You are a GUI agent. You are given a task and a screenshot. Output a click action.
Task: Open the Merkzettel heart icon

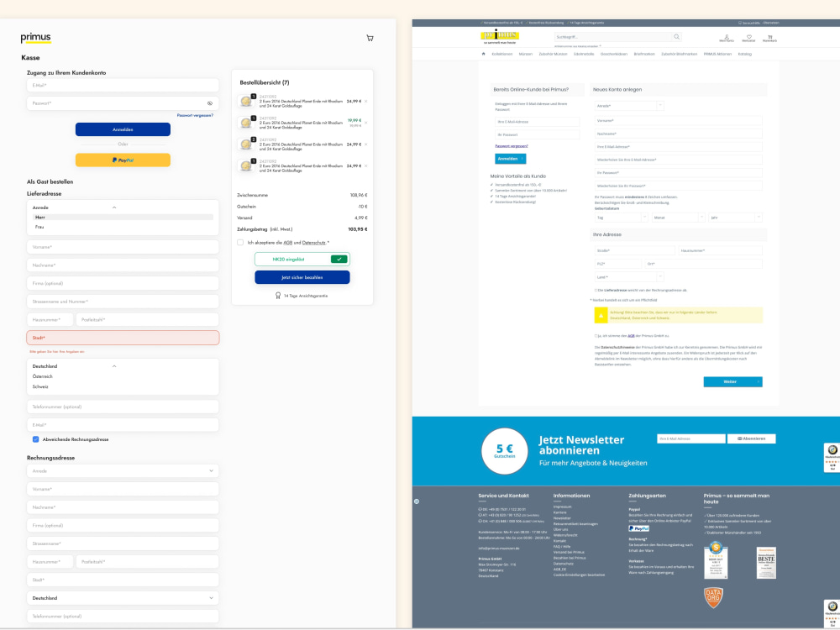coord(748,38)
